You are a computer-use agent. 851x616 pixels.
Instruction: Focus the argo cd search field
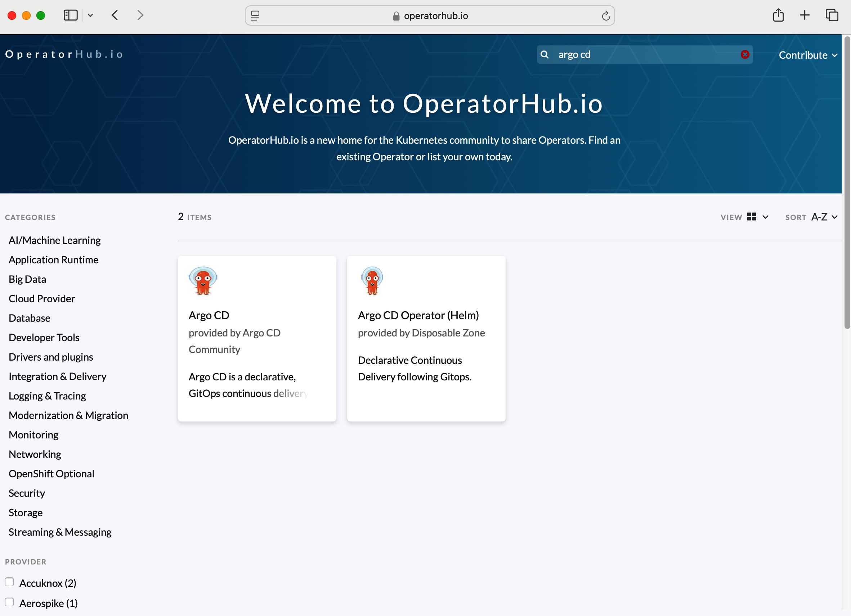click(645, 55)
